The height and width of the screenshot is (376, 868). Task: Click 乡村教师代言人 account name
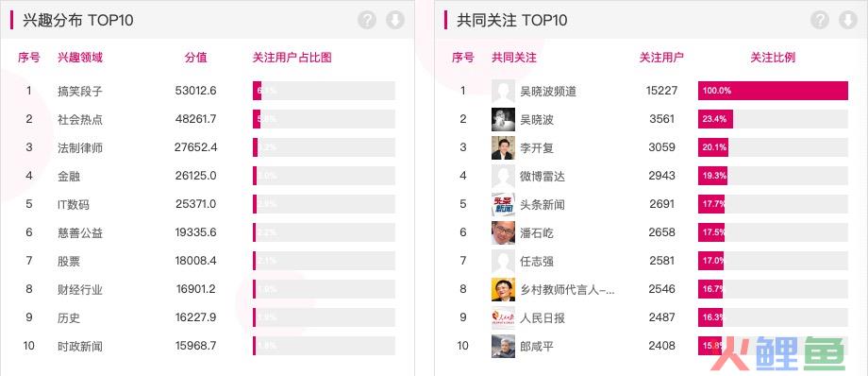tap(567, 289)
